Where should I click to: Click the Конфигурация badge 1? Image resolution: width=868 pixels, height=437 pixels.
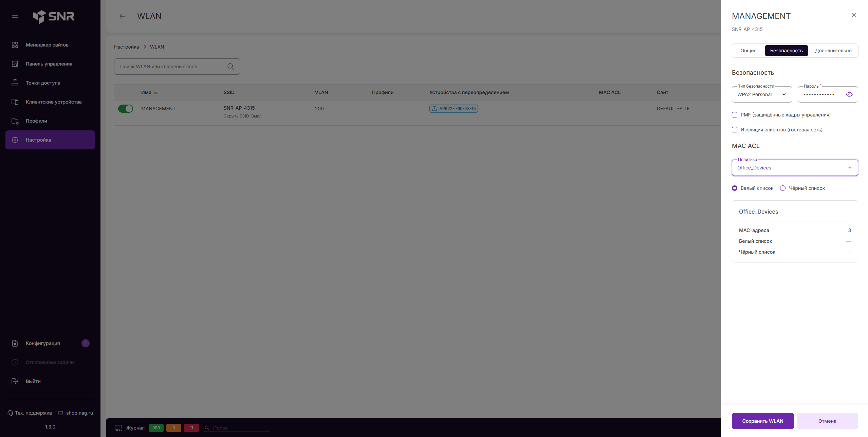click(x=86, y=343)
